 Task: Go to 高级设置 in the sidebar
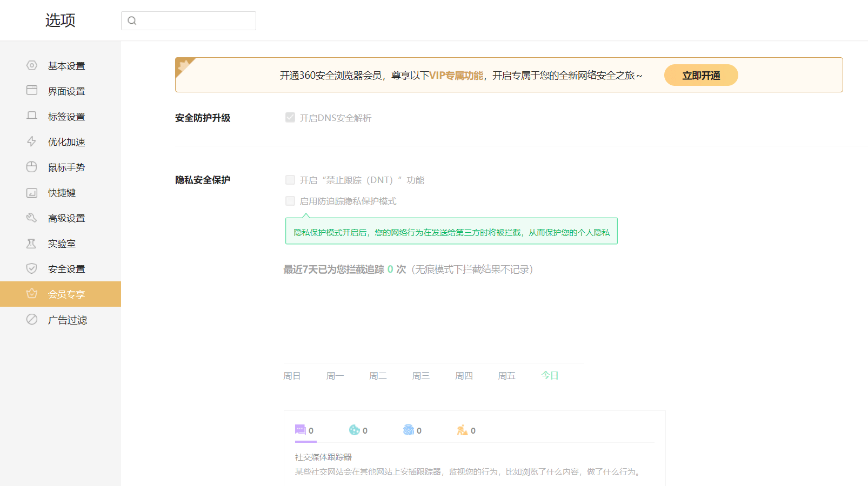[66, 218]
